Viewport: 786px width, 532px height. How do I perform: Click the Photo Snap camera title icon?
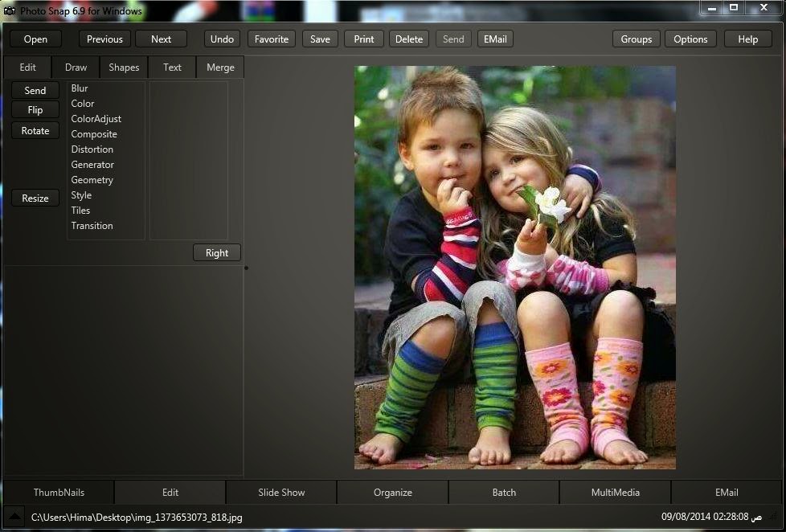click(9, 10)
